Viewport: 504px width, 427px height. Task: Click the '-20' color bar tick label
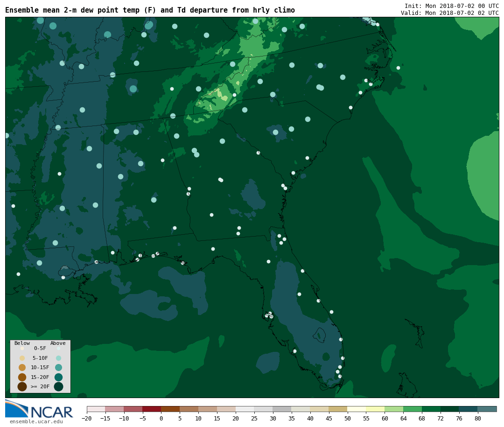[87, 418]
